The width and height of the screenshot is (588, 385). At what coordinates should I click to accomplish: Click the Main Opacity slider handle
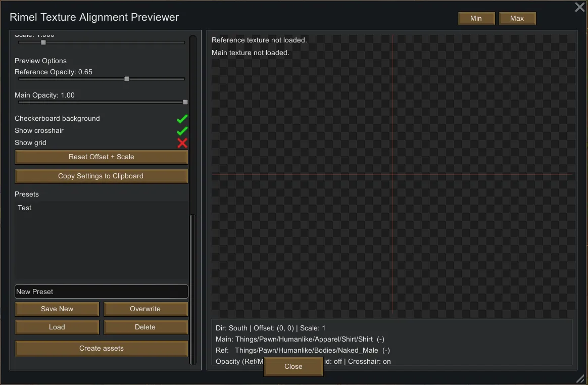[x=185, y=102]
